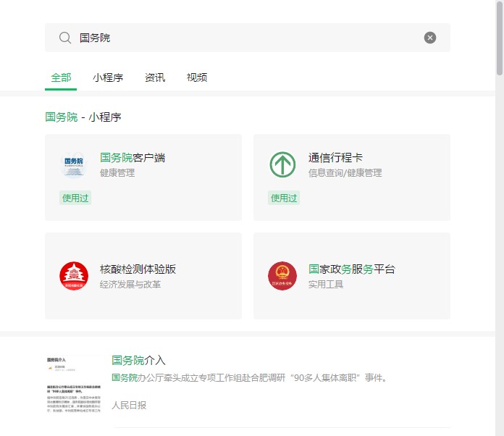This screenshot has height=436, width=504.
Task: Open the 国务院介入 article headline
Action: pyautogui.click(x=138, y=361)
